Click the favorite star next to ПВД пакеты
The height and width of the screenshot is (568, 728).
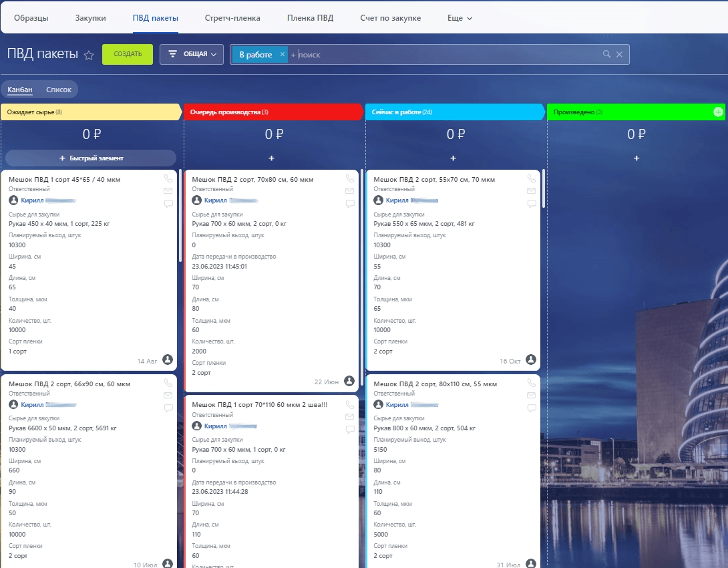click(89, 55)
